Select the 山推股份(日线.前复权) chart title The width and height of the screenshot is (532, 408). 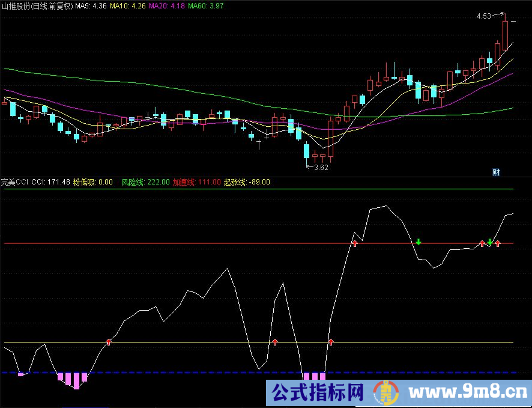pos(37,6)
